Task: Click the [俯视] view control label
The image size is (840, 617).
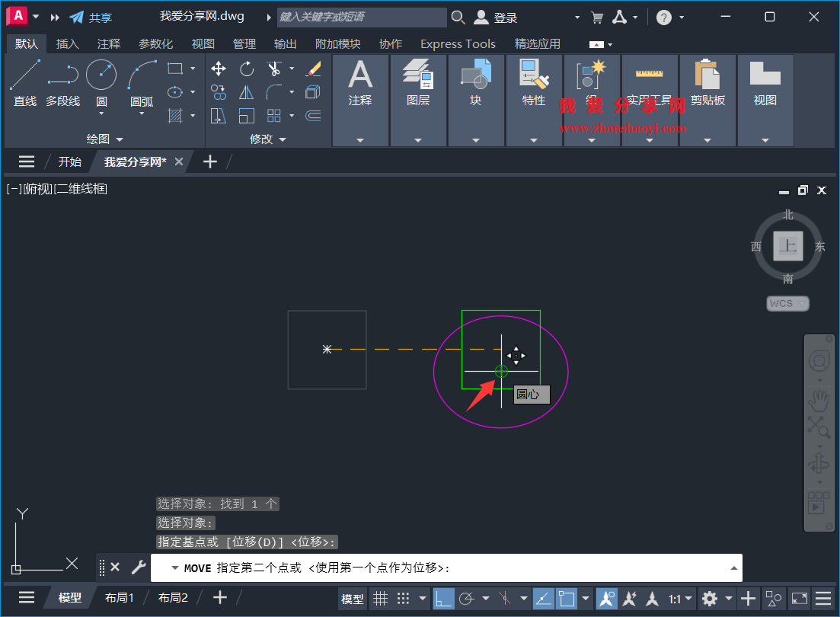Action: click(38, 189)
